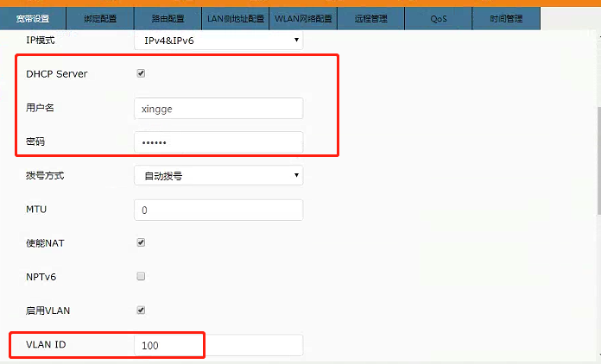The width and height of the screenshot is (601, 364).
Task: Toggle the 启用VLAN checkbox
Action: click(x=142, y=311)
